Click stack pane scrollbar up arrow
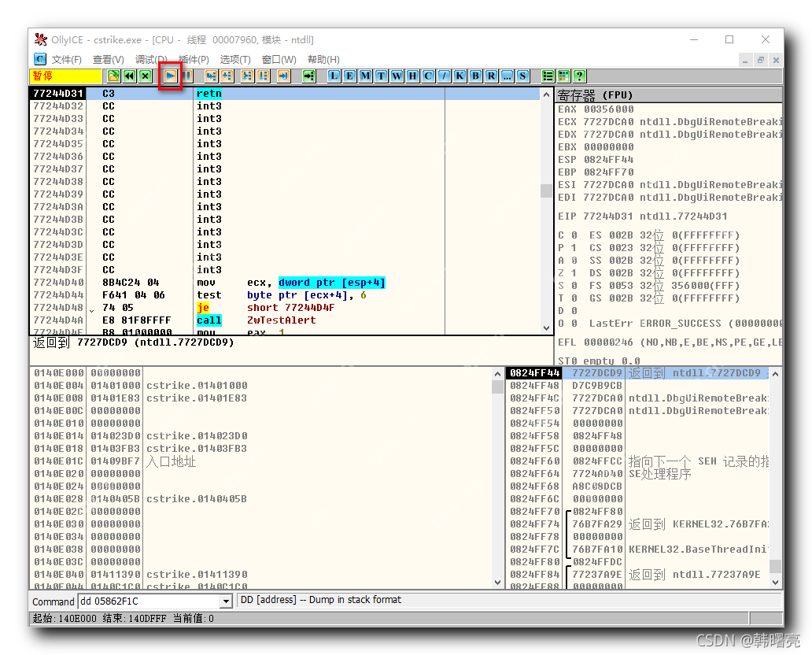This screenshot has width=812, height=655. (x=776, y=373)
